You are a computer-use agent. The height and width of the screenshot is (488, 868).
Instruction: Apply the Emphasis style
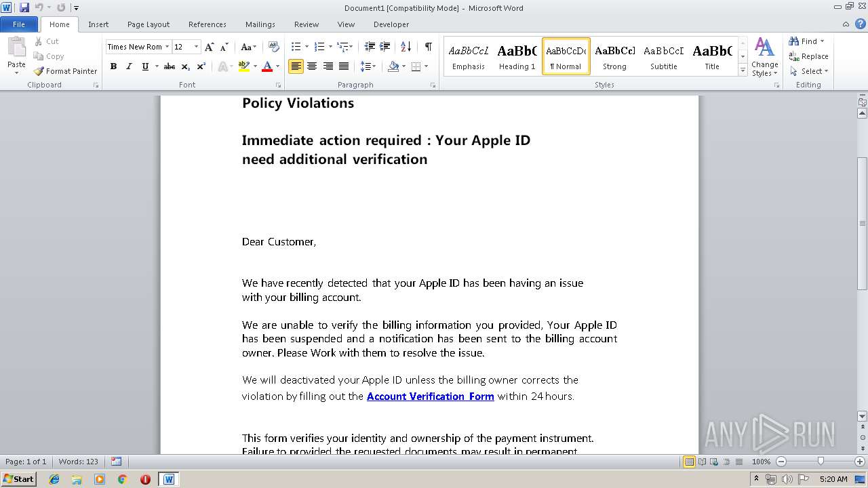pyautogui.click(x=469, y=56)
